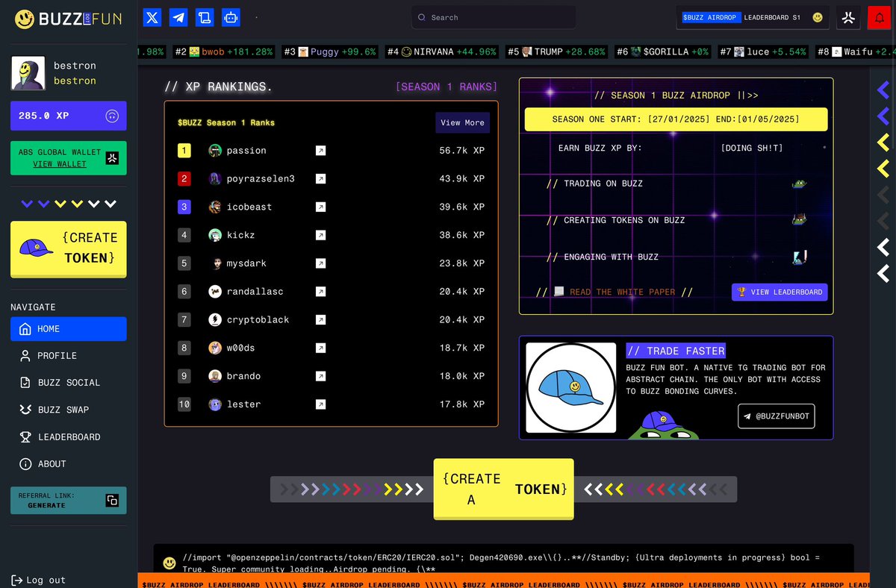The image size is (896, 588).
Task: Open w00ds's external link arrow
Action: coord(320,348)
